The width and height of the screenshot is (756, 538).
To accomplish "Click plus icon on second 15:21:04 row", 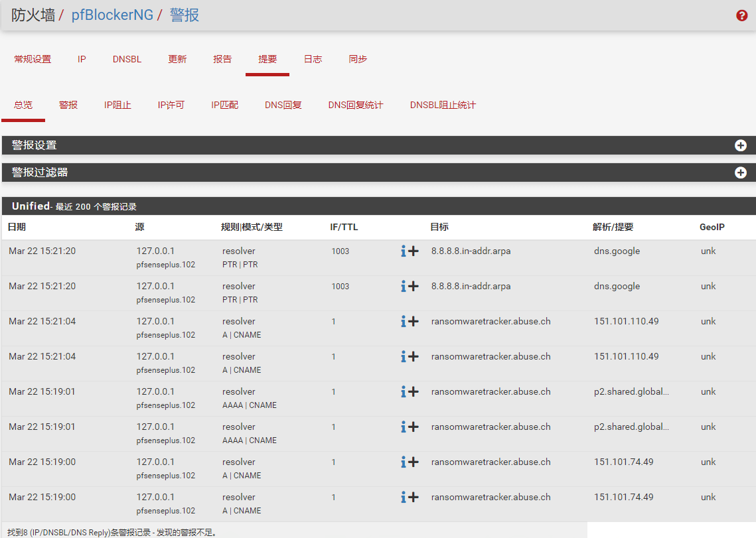I will 414,357.
